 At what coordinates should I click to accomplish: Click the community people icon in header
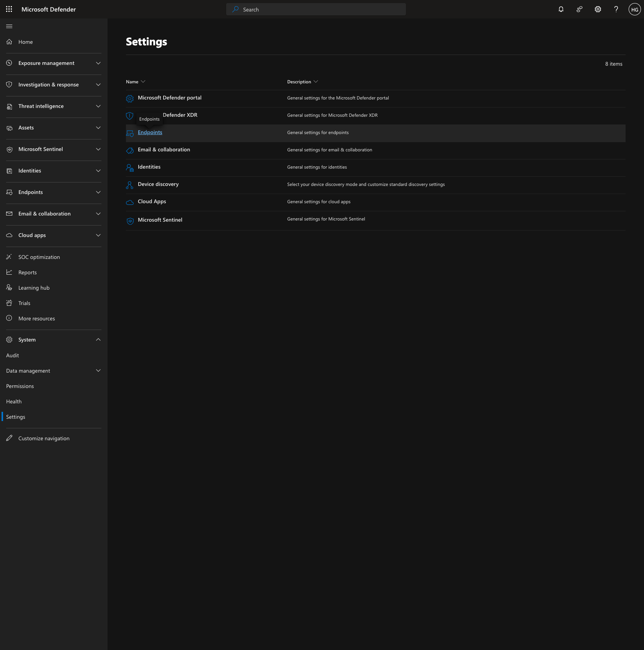click(x=579, y=9)
